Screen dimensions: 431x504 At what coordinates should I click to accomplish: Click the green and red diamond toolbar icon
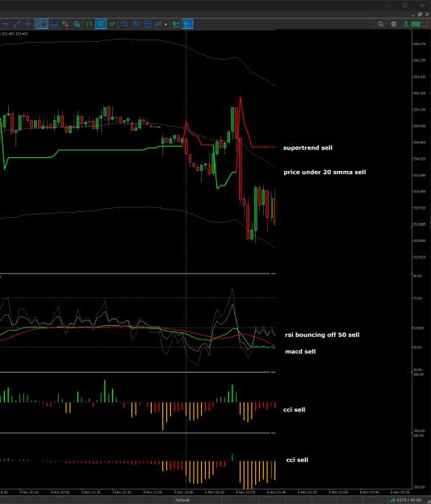pyautogui.click(x=65, y=23)
